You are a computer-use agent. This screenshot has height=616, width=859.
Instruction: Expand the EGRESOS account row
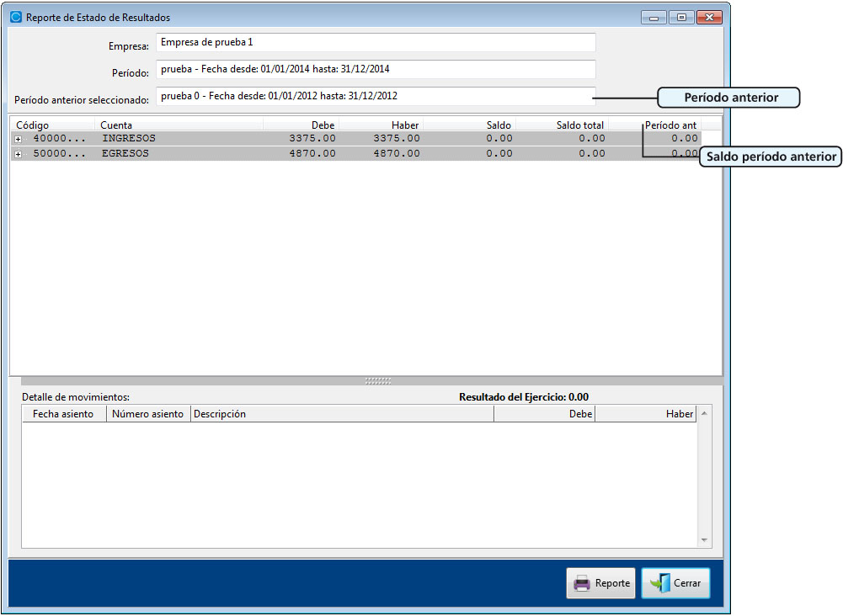(x=19, y=154)
